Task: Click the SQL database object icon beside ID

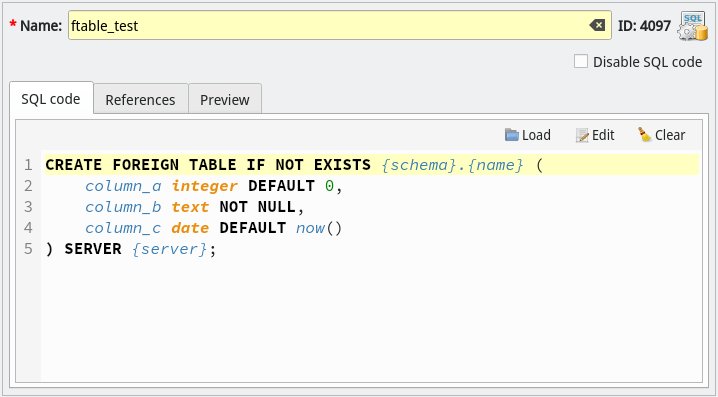Action: point(692,26)
